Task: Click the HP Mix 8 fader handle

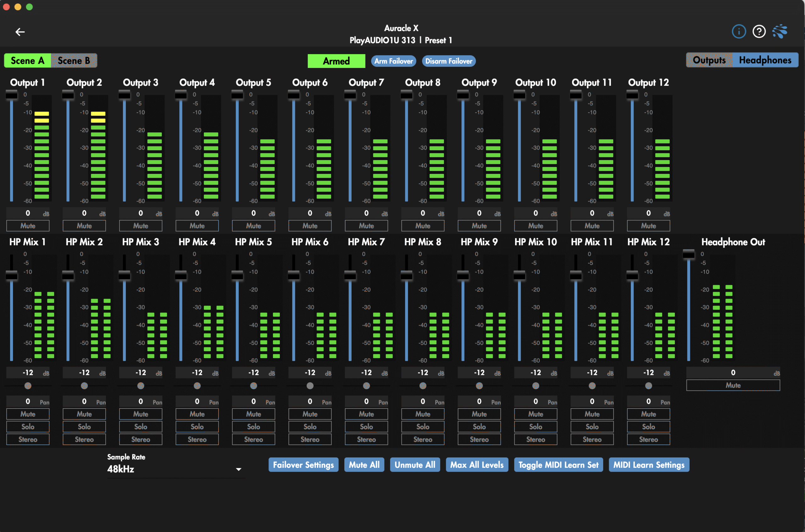Action: pyautogui.click(x=406, y=275)
